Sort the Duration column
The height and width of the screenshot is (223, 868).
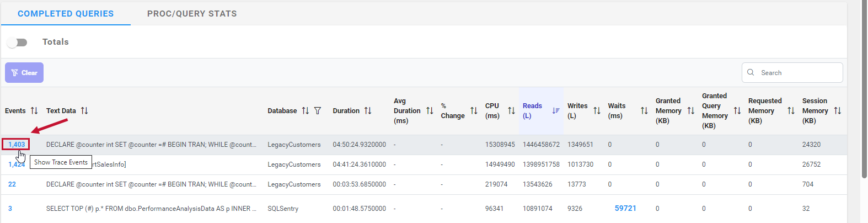(368, 111)
